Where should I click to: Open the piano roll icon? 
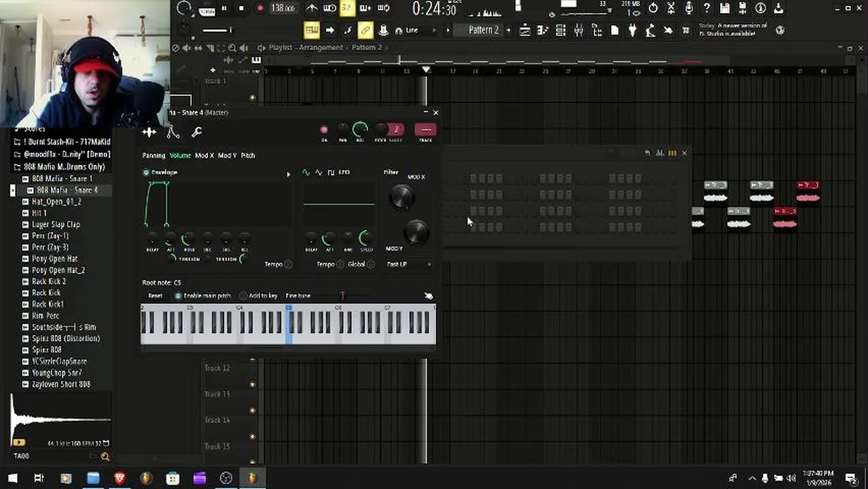[x=543, y=30]
